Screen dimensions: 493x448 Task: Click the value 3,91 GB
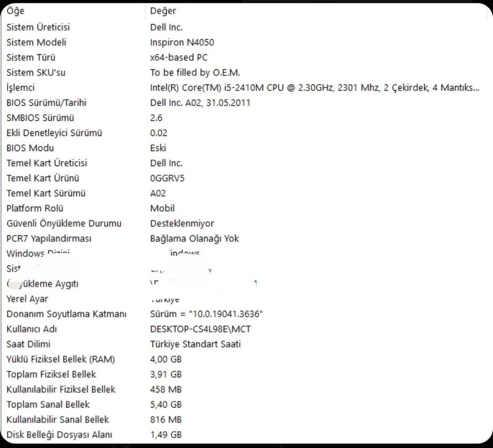click(166, 374)
